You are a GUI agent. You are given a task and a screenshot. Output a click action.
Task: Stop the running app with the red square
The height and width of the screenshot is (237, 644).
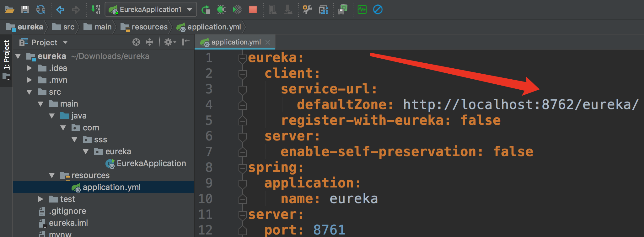(253, 10)
